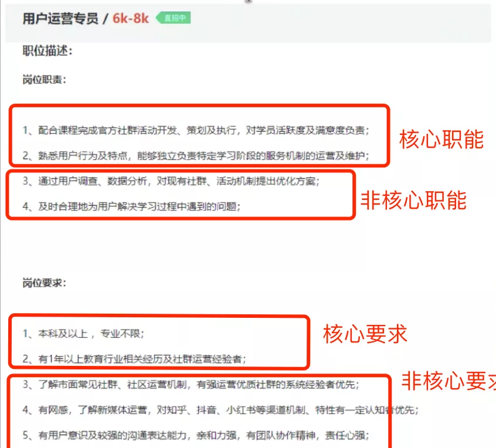
Task: Click the 职位描述 heading
Action: 47,50
